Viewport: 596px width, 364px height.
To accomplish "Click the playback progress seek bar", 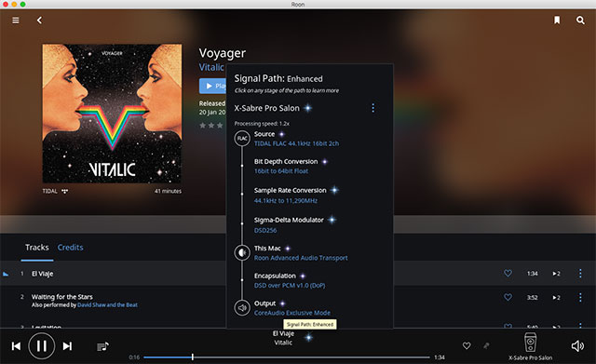I will (x=287, y=357).
